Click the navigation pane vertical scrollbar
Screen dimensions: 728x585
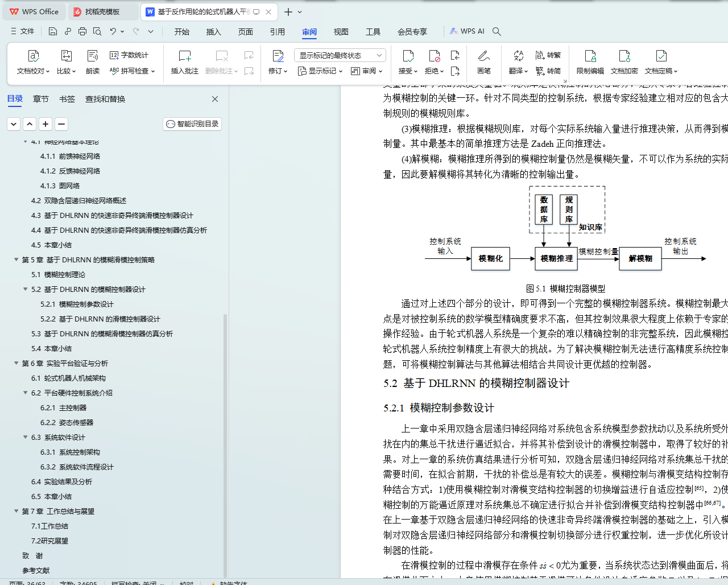[225, 446]
